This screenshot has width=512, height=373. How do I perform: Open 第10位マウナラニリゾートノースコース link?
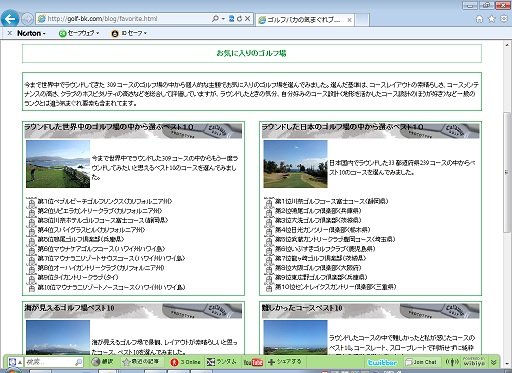[111, 287]
